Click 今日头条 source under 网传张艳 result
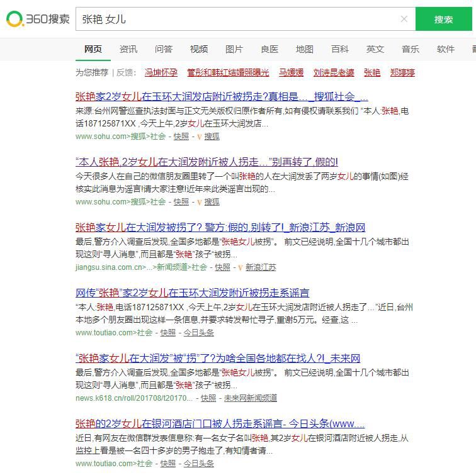Screen dimensions: 476x475 pos(198,333)
